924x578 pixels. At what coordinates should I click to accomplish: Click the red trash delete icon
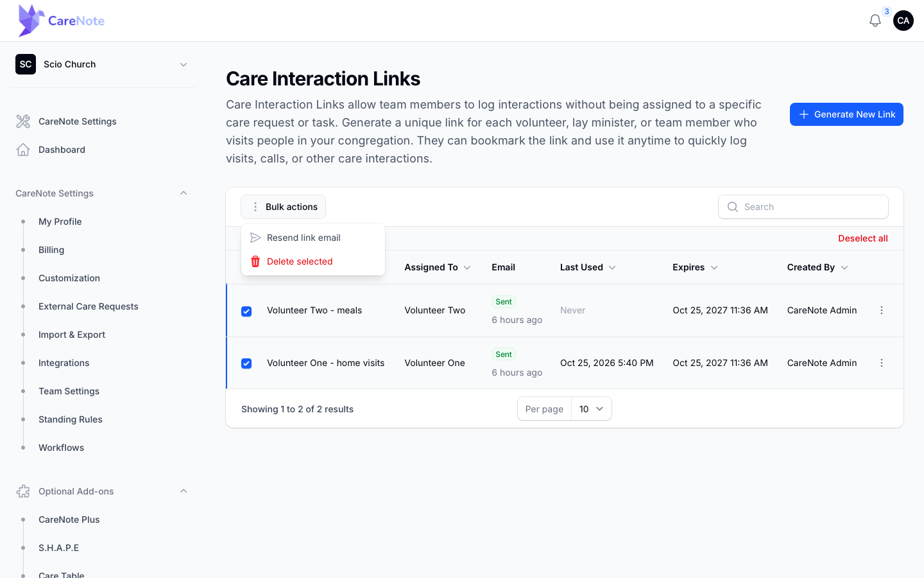point(255,261)
